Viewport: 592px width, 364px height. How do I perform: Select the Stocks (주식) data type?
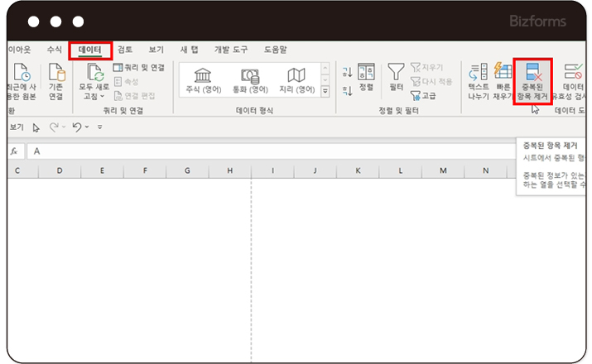[x=203, y=79]
